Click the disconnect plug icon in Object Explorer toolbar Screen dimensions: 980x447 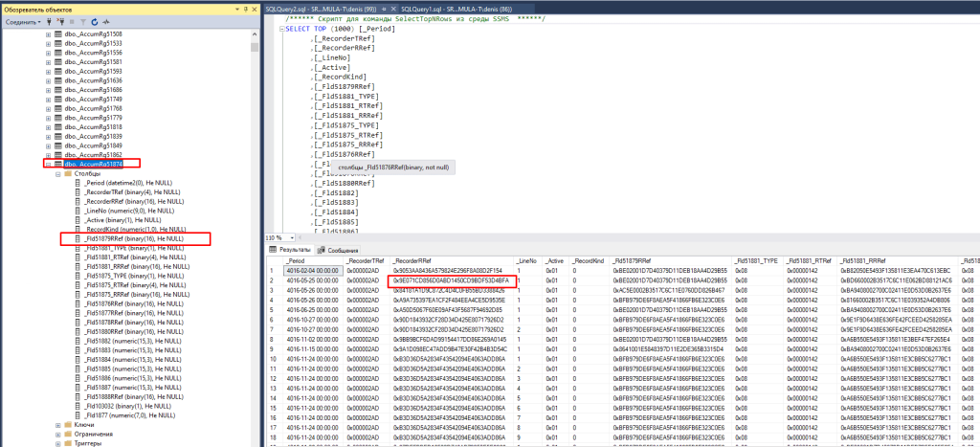pos(60,20)
